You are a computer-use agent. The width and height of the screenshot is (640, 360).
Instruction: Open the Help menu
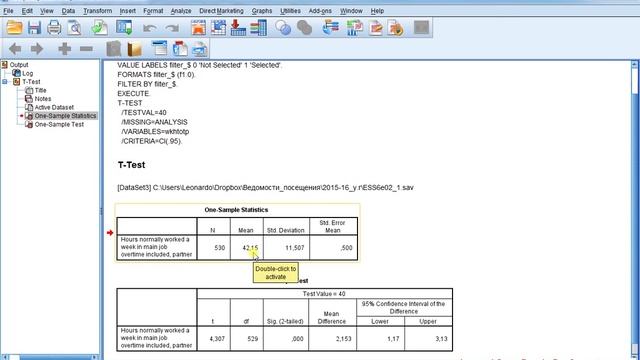point(377,11)
